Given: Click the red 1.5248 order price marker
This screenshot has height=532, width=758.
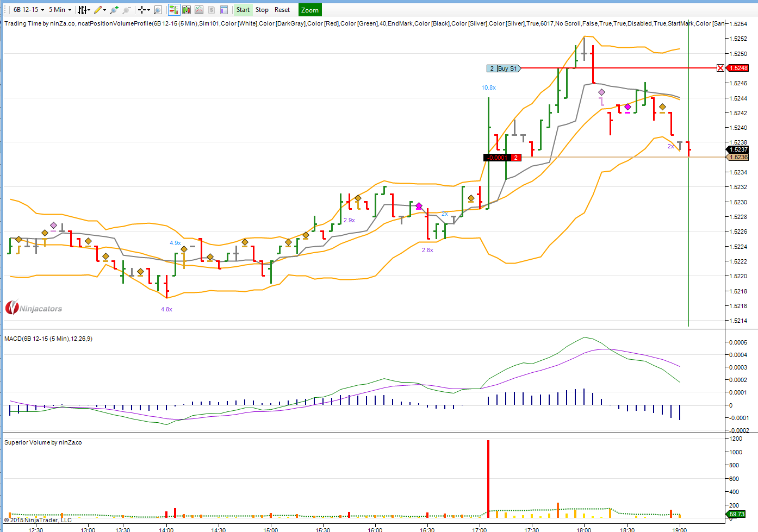Looking at the screenshot, I should pos(738,68).
